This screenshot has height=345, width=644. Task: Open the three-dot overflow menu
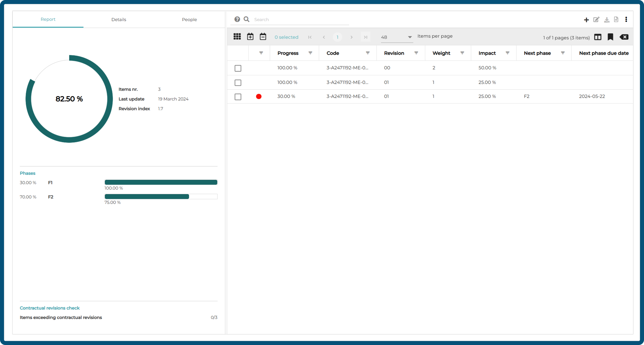pos(626,19)
